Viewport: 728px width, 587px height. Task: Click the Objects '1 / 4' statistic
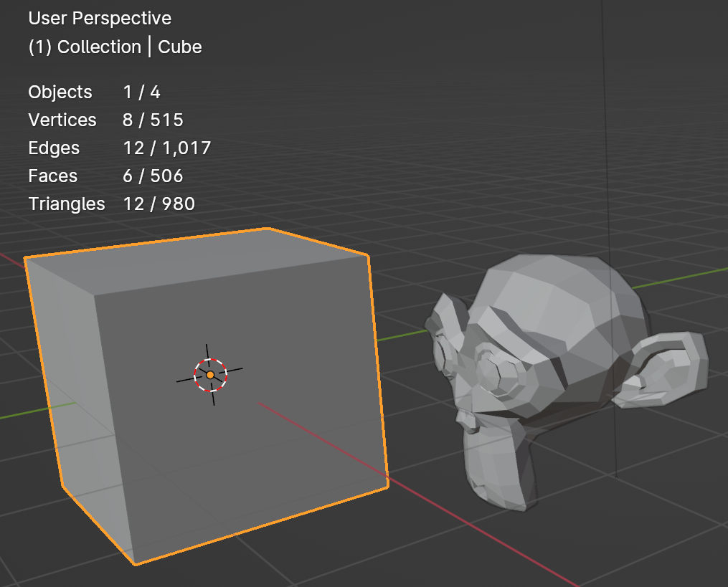(141, 92)
